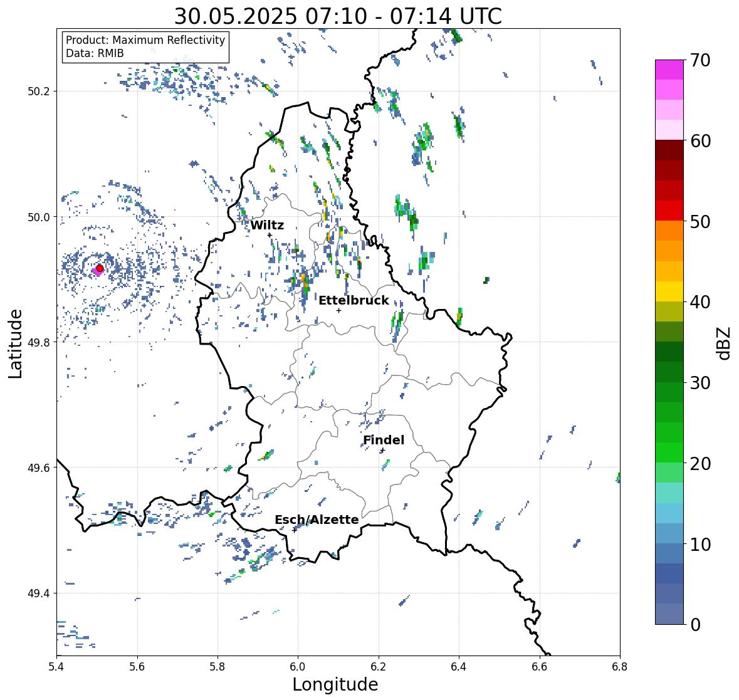This screenshot has height=700, width=739.
Task: Click the Findel station label
Action: coord(384,440)
